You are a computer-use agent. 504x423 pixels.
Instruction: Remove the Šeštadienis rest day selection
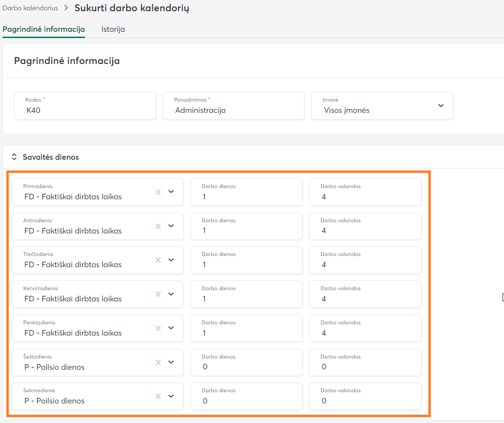[158, 362]
